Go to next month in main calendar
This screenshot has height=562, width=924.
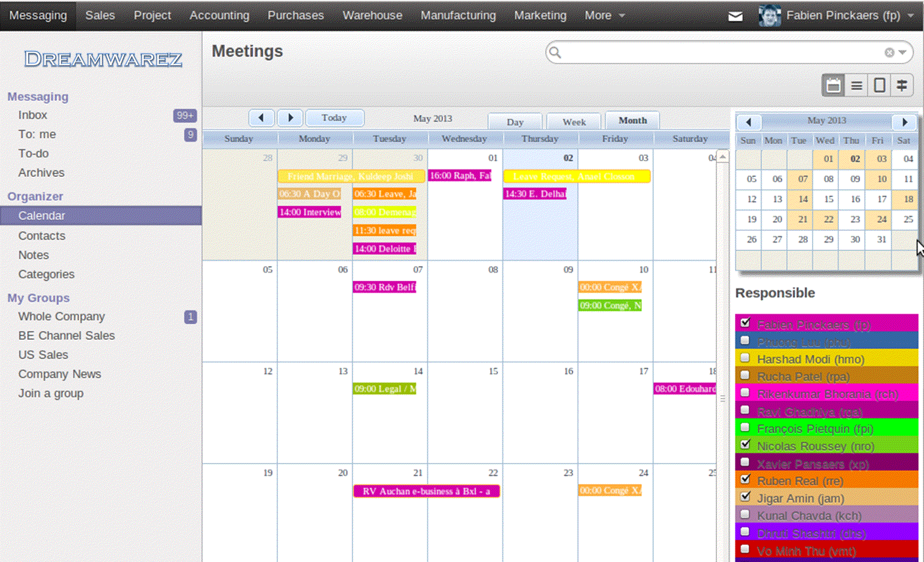point(290,118)
